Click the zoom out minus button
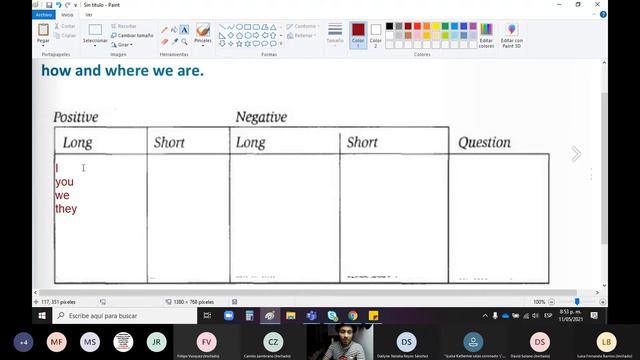The width and height of the screenshot is (640, 360). (x=551, y=302)
